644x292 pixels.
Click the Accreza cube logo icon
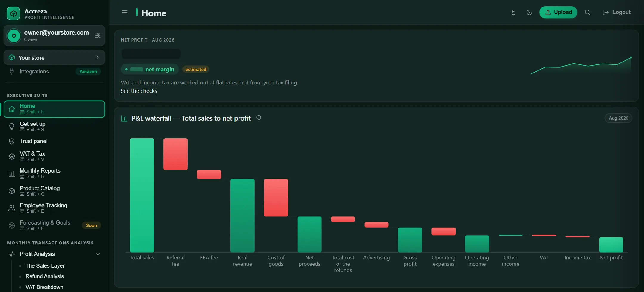13,13
